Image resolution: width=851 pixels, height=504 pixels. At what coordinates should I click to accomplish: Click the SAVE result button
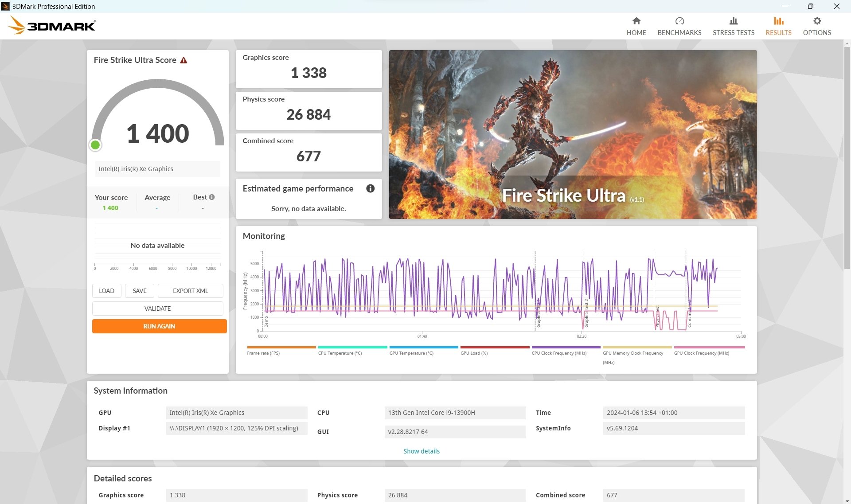click(139, 291)
